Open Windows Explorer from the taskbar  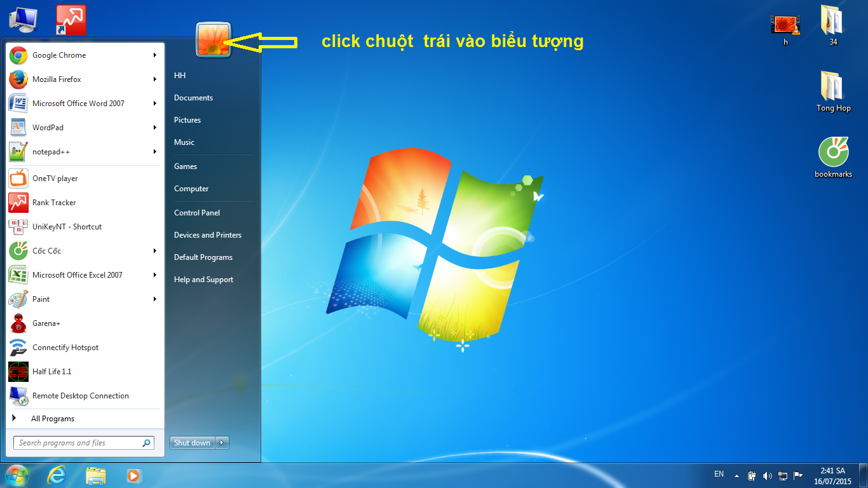coord(95,475)
